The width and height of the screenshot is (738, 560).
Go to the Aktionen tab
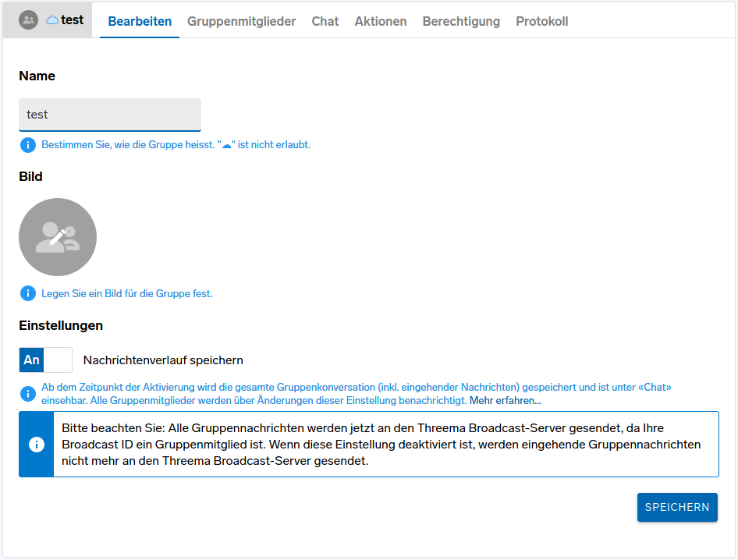(x=381, y=21)
